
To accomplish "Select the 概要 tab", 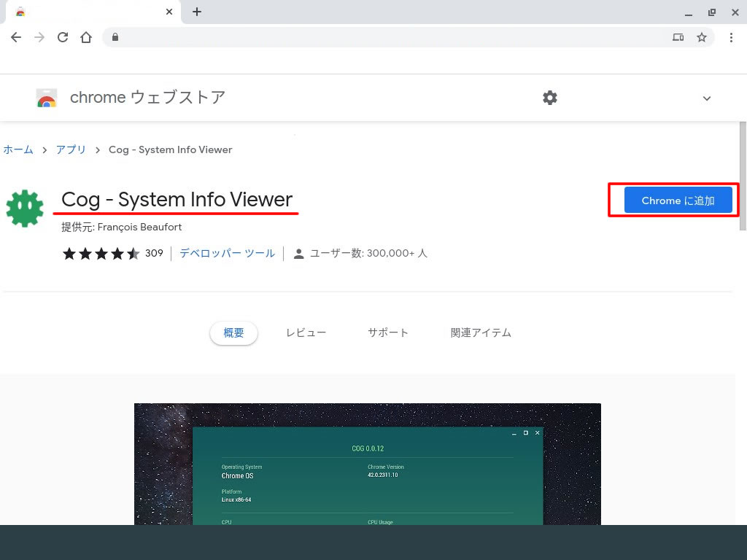I will 233,332.
